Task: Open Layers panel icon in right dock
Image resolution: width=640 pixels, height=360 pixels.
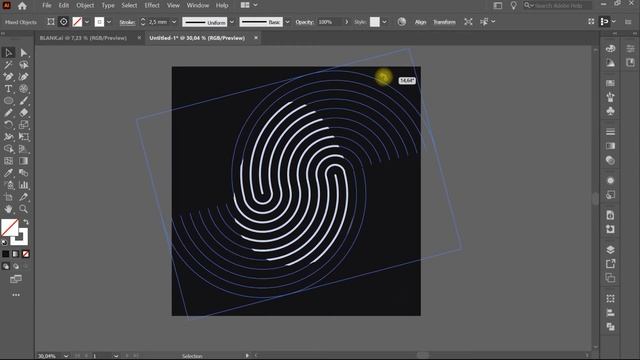Action: point(610,250)
